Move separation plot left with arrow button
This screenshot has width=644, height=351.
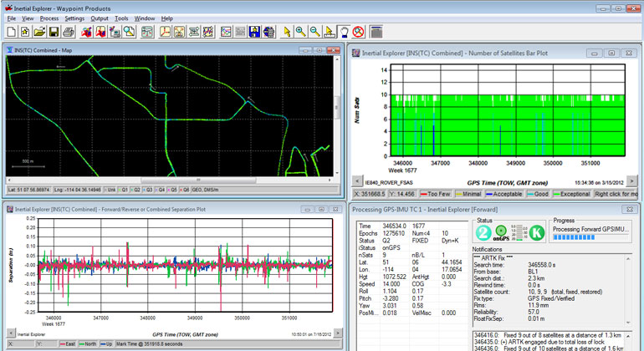(11, 333)
